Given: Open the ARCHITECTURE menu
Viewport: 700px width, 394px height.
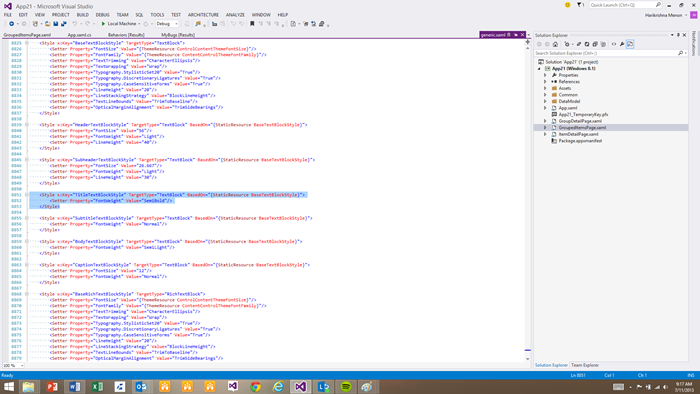Looking at the screenshot, I should (203, 15).
